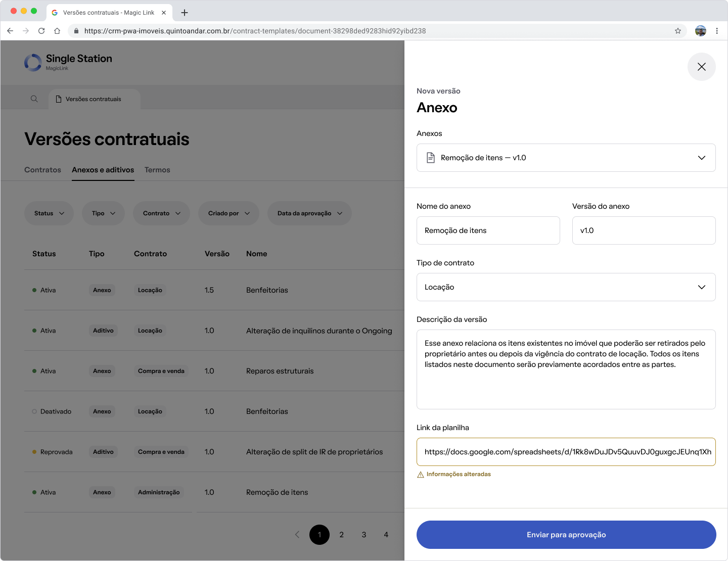Click the document icon in Anexos selector
This screenshot has height=561, width=728.
[x=431, y=158]
